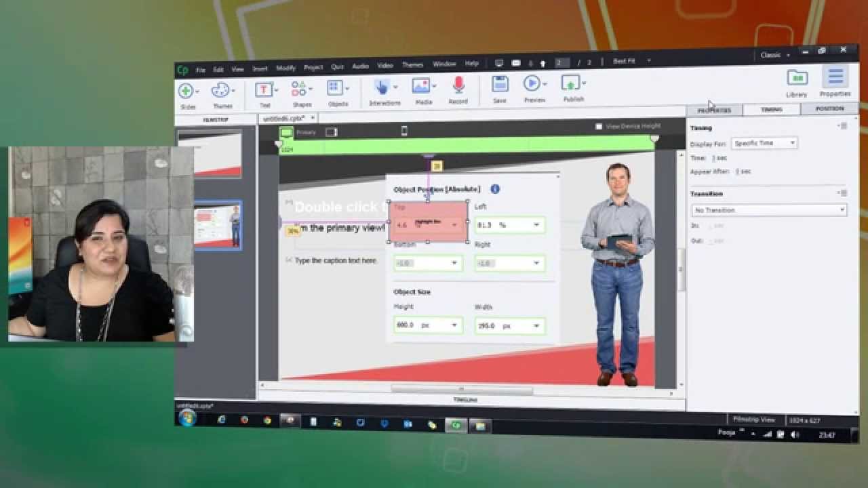The height and width of the screenshot is (488, 868).
Task: Open the Help menu
Action: 472,64
